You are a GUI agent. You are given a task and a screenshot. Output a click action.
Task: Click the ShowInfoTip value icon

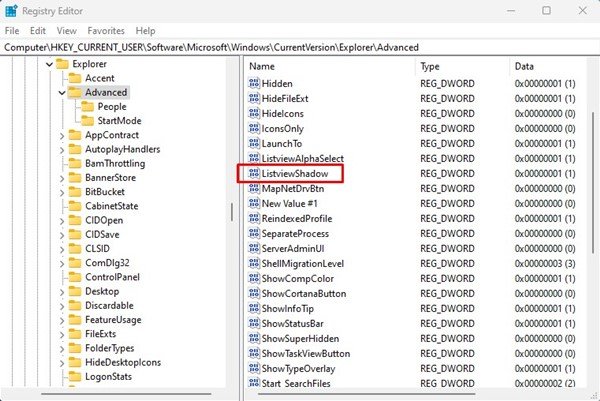click(254, 308)
